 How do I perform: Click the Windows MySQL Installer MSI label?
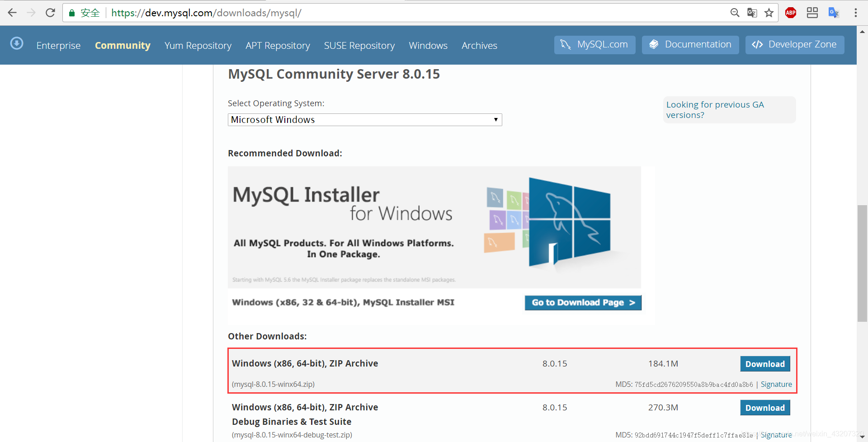[343, 302]
